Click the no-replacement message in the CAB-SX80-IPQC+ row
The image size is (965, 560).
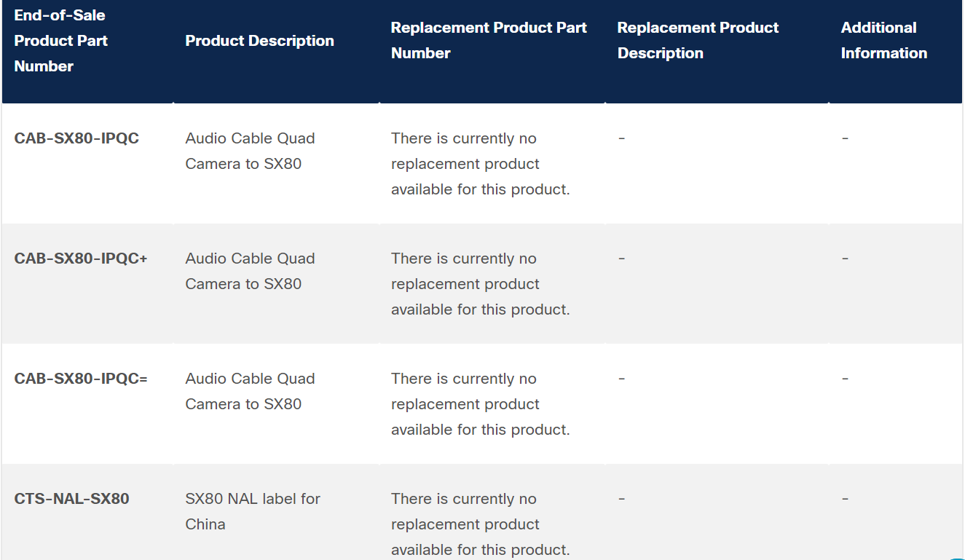point(480,284)
